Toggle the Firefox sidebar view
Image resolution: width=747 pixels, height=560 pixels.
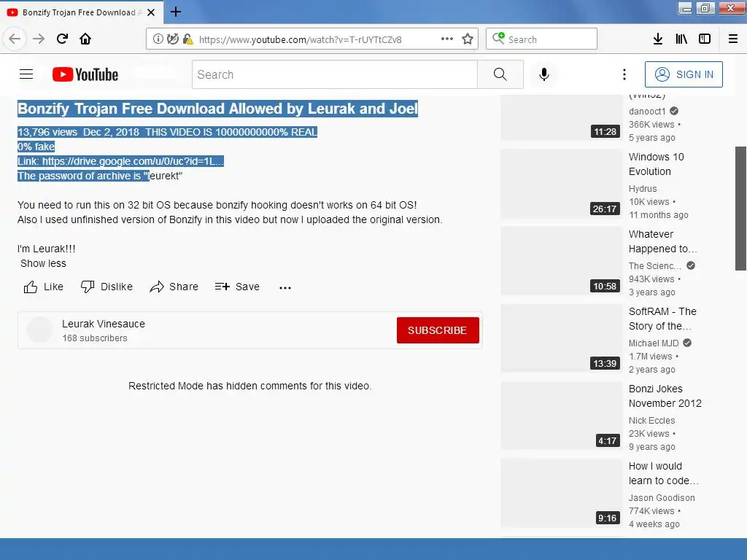tap(705, 39)
